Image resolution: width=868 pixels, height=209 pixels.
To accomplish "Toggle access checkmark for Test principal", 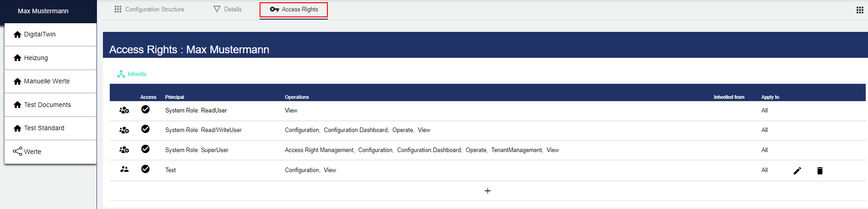I will 145,169.
